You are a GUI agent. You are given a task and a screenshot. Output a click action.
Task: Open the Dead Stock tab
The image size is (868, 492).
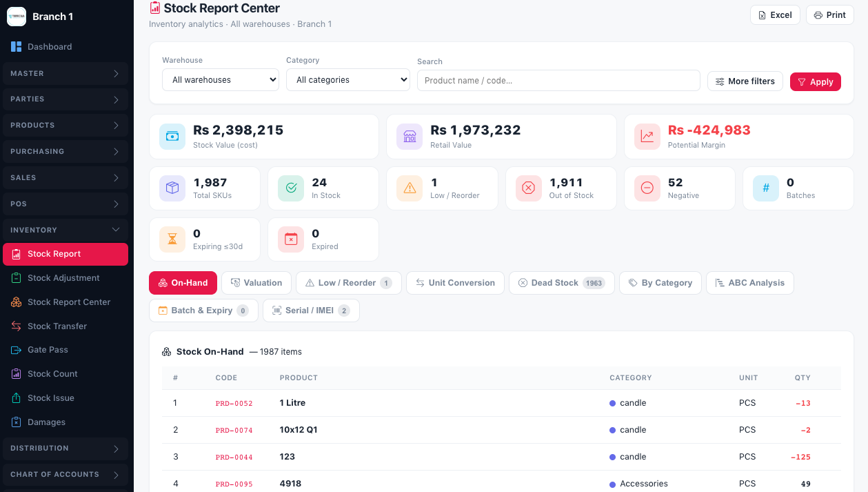point(562,283)
